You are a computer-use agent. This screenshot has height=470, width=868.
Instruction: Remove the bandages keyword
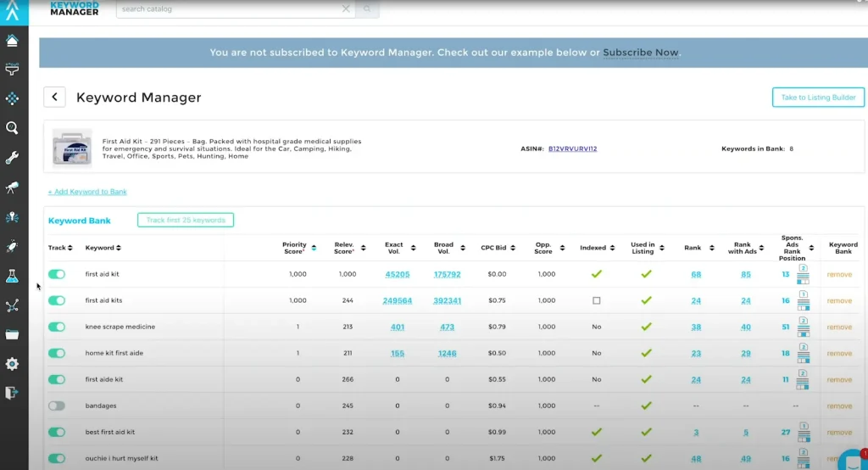[839, 406]
